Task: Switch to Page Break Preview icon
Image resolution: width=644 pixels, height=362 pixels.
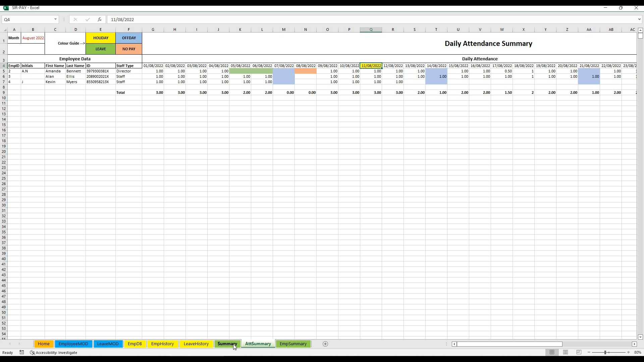Action: point(579,352)
